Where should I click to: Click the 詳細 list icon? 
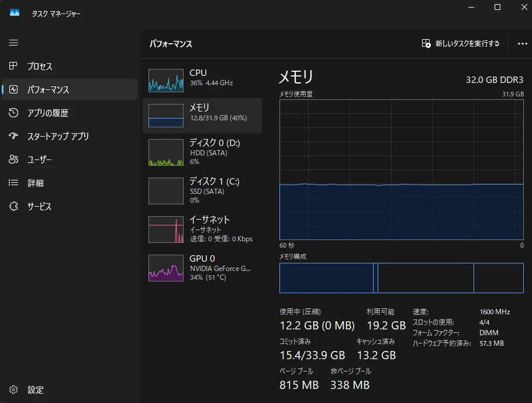[x=13, y=183]
